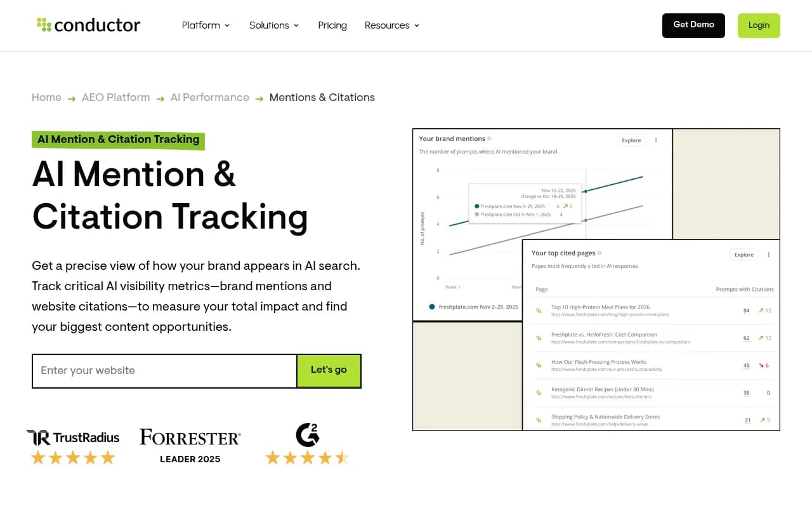Expand the Platform dropdown menu

coord(206,25)
